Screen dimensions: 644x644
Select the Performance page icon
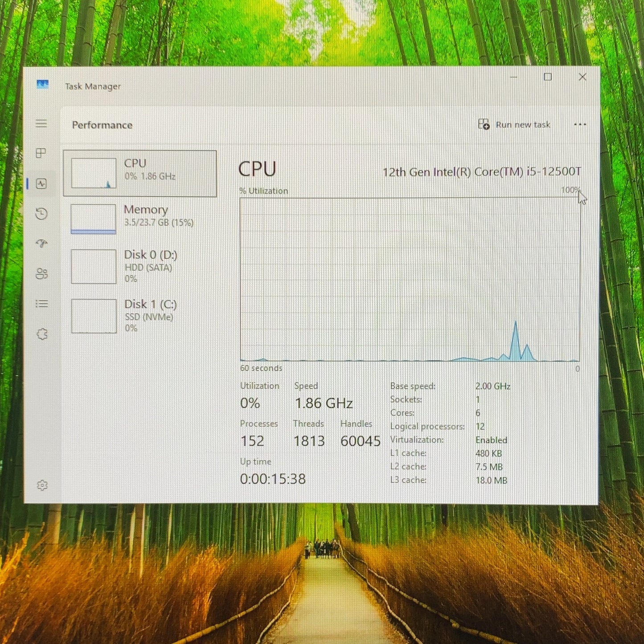pos(41,184)
